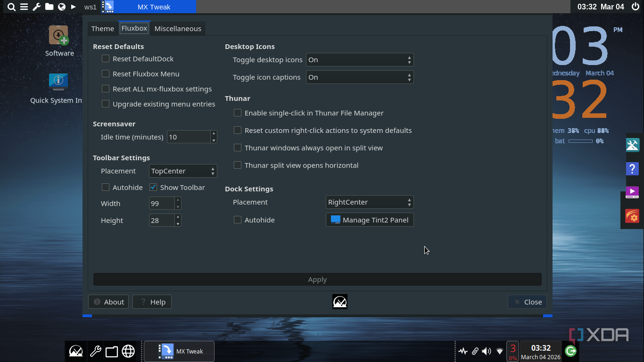The height and width of the screenshot is (362, 644).
Task: Click the wrench icon in the top toolbar
Action: click(37, 7)
